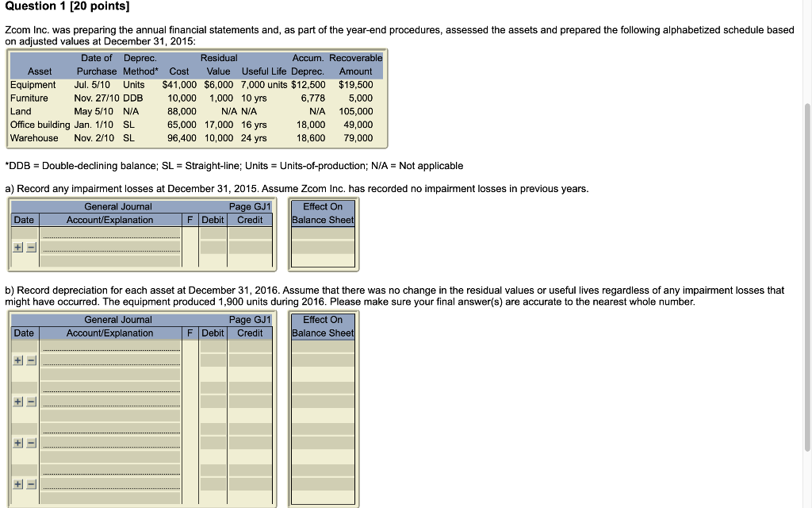Click the Credit field in part a journal
Viewport: 812px width, 508px height.
point(250,234)
